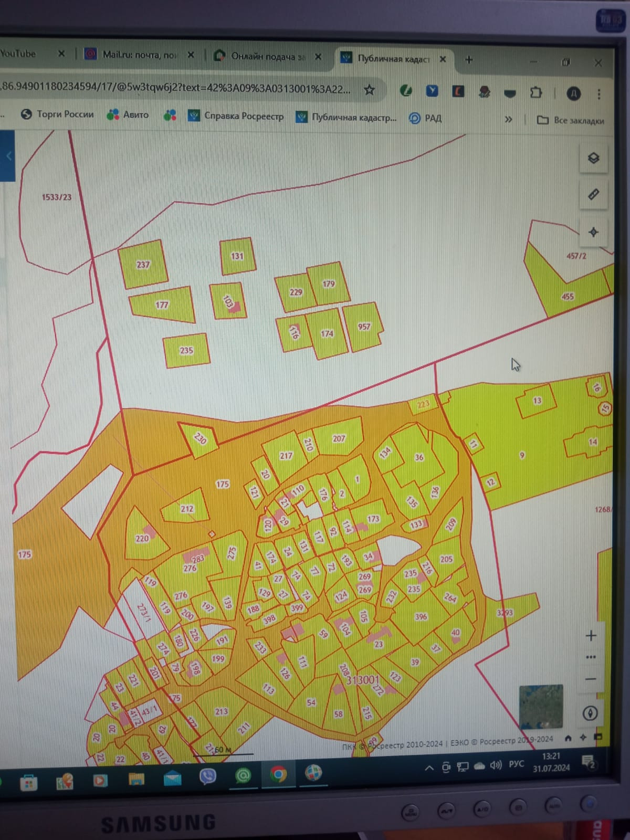The width and height of the screenshot is (630, 840).
Task: Reset map orientation with the compass icon
Action: tap(590, 713)
